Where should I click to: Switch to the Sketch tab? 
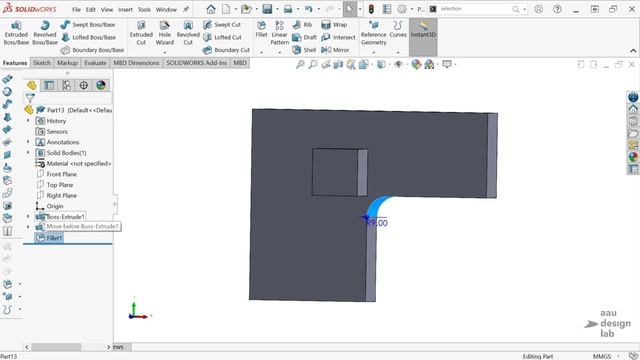42,63
